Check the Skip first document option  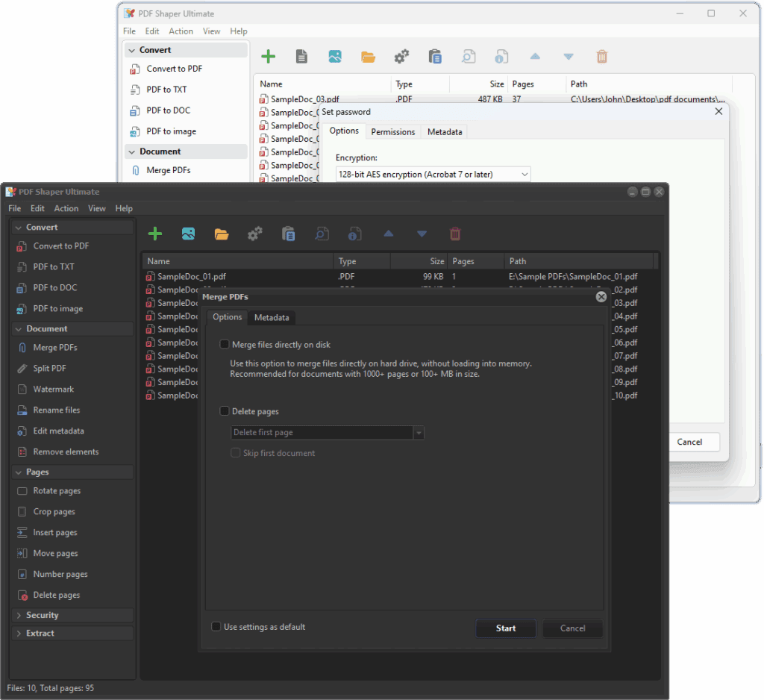point(236,452)
